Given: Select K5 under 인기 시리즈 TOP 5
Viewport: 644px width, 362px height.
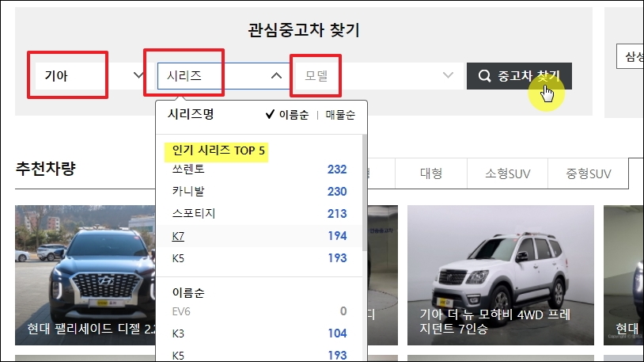Looking at the screenshot, I should pyautogui.click(x=178, y=258).
